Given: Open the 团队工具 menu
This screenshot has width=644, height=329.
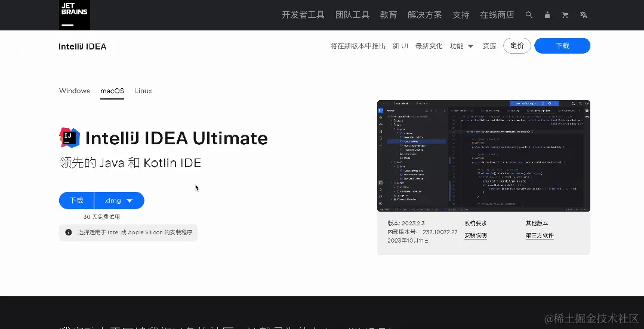Looking at the screenshot, I should pos(352,15).
